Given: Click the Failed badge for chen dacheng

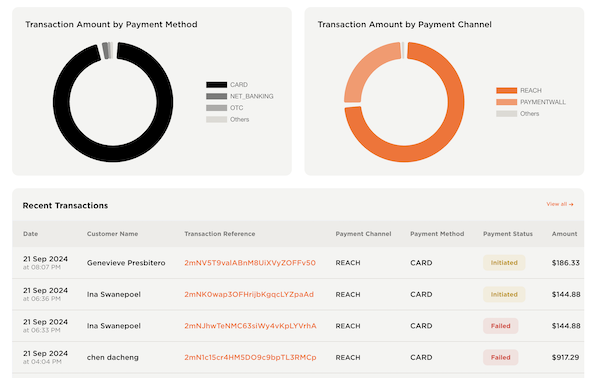Looking at the screenshot, I should click(x=501, y=357).
